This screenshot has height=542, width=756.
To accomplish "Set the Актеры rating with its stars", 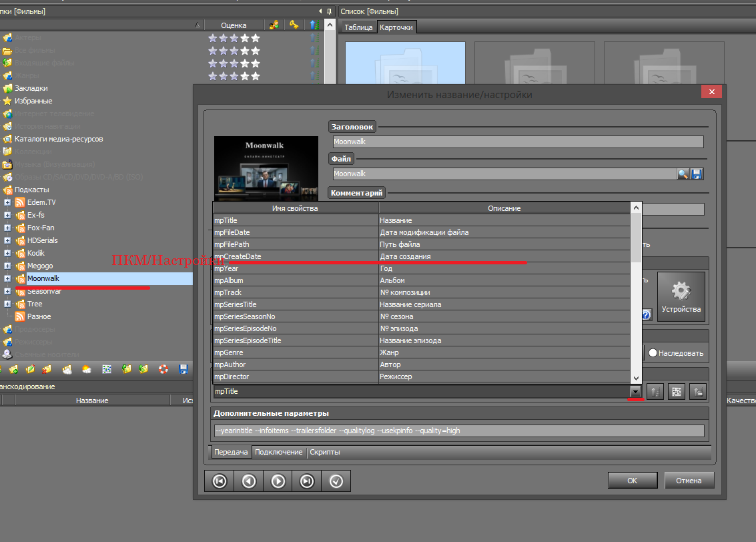I will [x=234, y=38].
